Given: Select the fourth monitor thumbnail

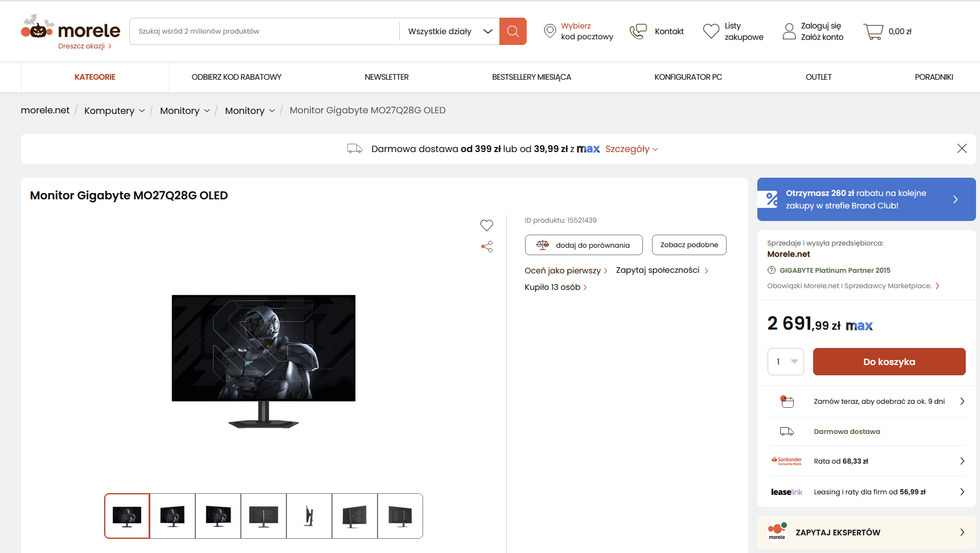Looking at the screenshot, I should coord(264,516).
